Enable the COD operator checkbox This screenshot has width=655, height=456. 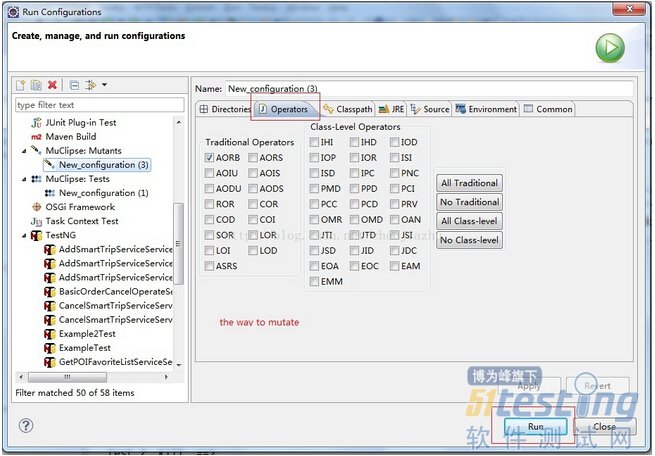[x=209, y=220]
